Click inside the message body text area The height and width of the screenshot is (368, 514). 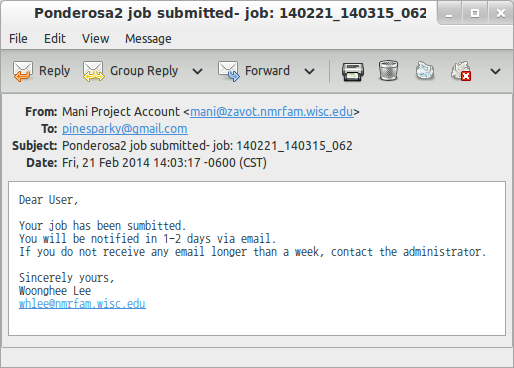tap(257, 258)
